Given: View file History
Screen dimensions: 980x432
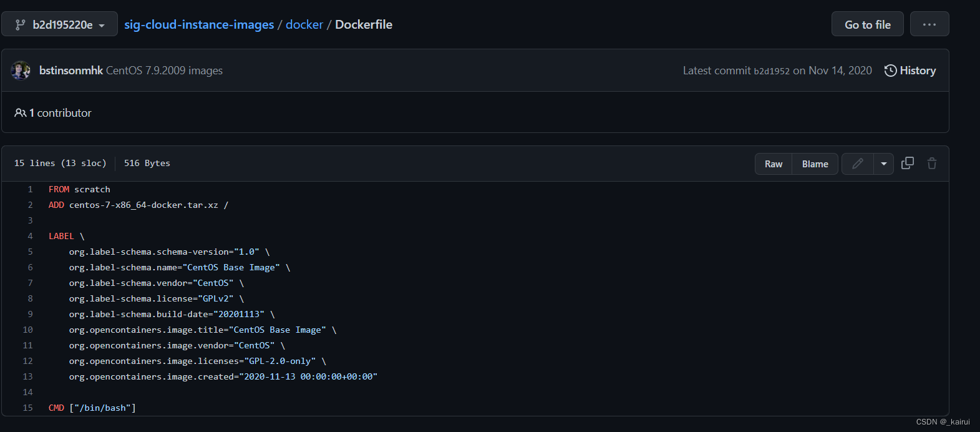Looking at the screenshot, I should point(910,71).
